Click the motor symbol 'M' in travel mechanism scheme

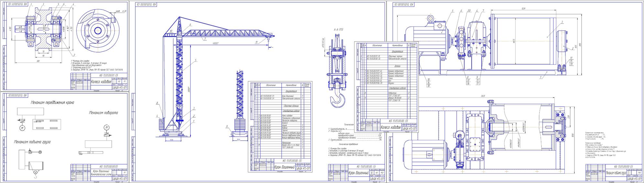22,128
